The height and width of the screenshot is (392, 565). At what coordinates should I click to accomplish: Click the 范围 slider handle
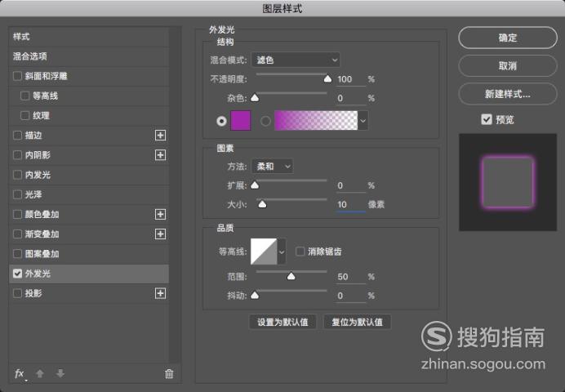pos(291,277)
